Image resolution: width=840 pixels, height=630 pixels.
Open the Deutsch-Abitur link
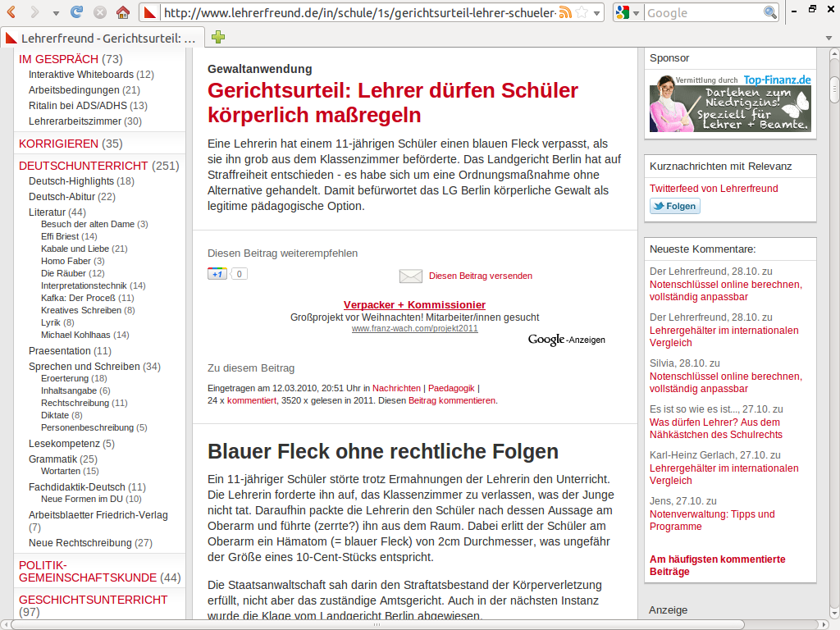click(x=62, y=197)
